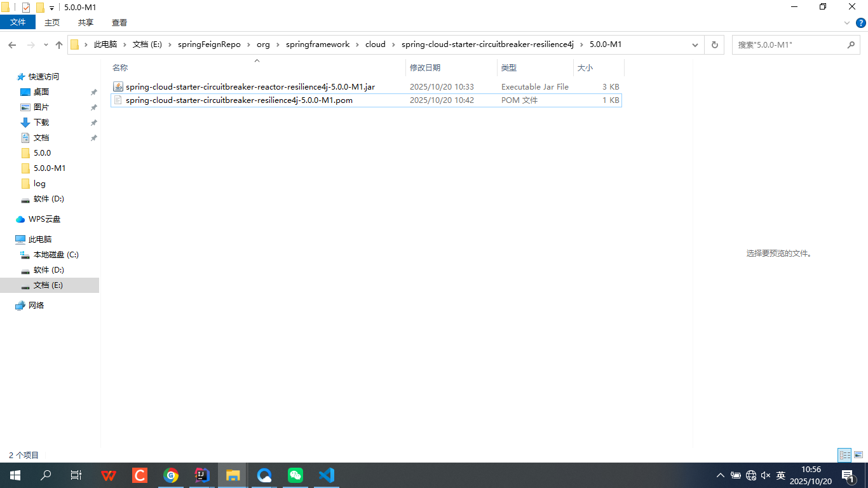Open 软件 (D:) under quick access
Image resolution: width=868 pixels, height=488 pixels.
pyautogui.click(x=49, y=198)
